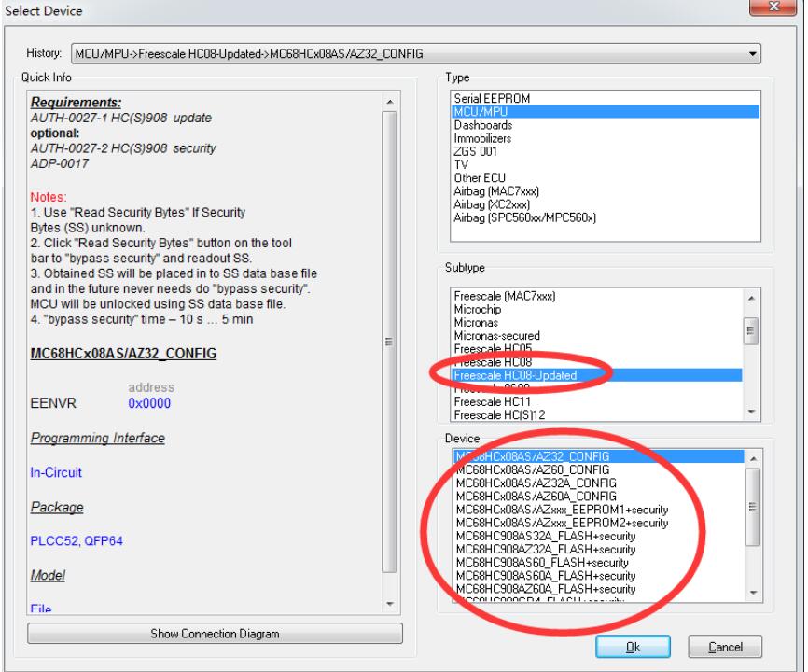Select Freescale HC08-Updated subtype
This screenshot has width=808, height=672.
(597, 375)
